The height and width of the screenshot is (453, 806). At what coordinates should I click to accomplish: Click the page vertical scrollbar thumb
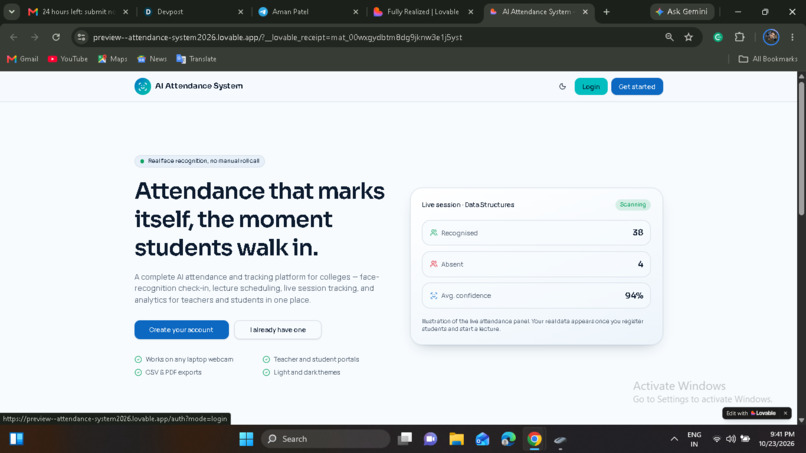coord(801,149)
